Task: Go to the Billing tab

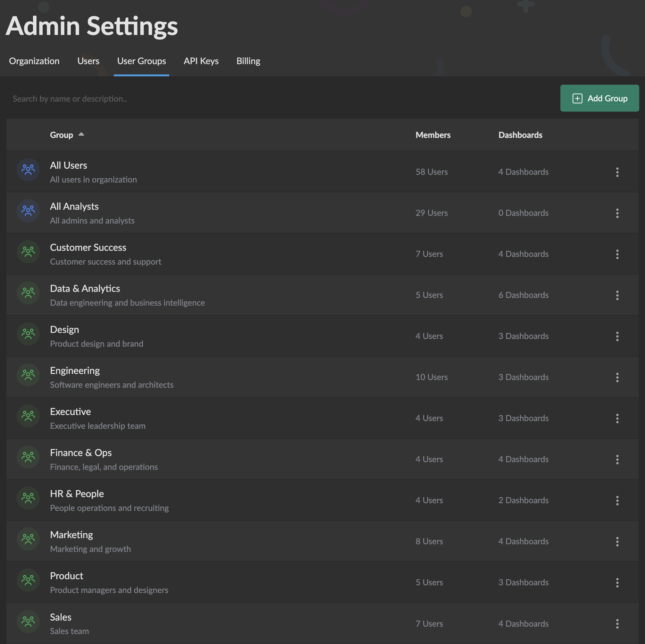Action: click(248, 61)
